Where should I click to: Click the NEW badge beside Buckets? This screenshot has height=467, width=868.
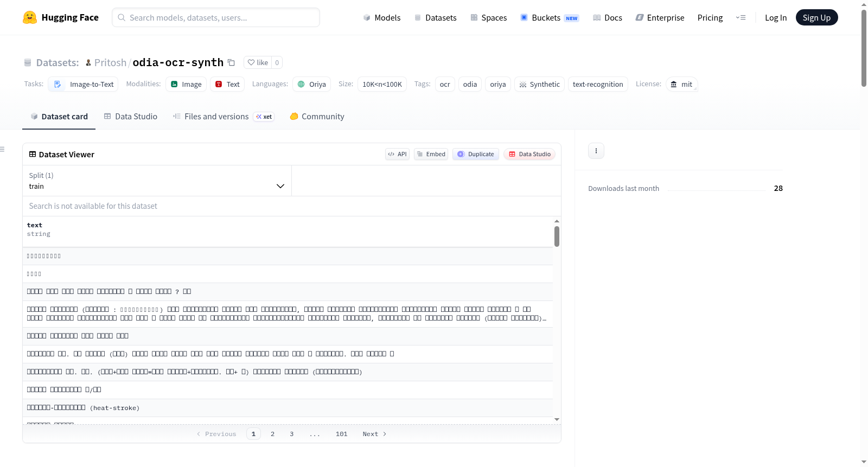tap(572, 18)
